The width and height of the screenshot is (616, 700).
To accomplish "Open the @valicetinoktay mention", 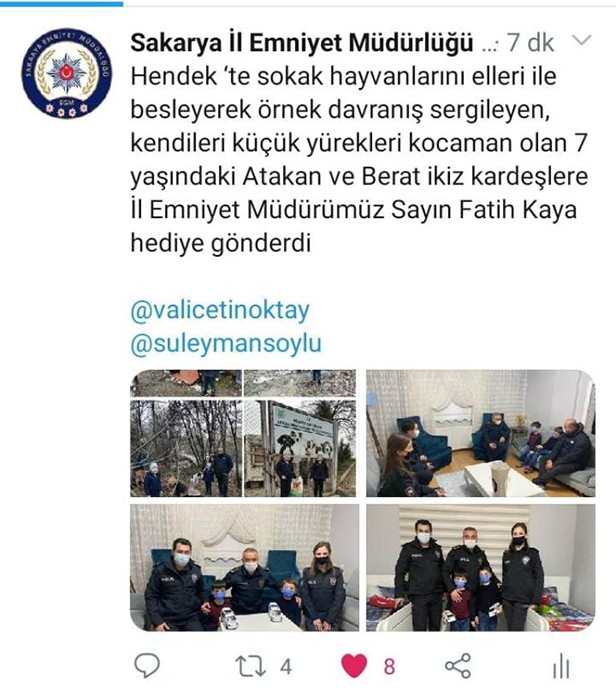I will point(220,310).
